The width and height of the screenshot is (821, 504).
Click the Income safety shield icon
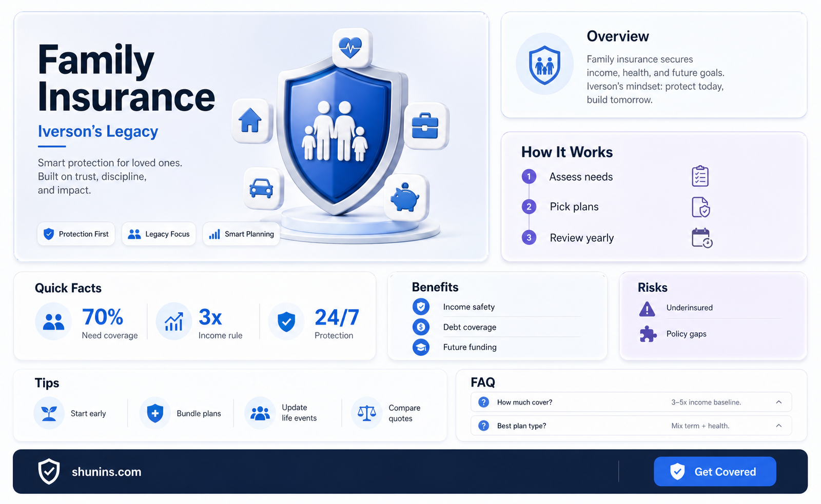421,307
